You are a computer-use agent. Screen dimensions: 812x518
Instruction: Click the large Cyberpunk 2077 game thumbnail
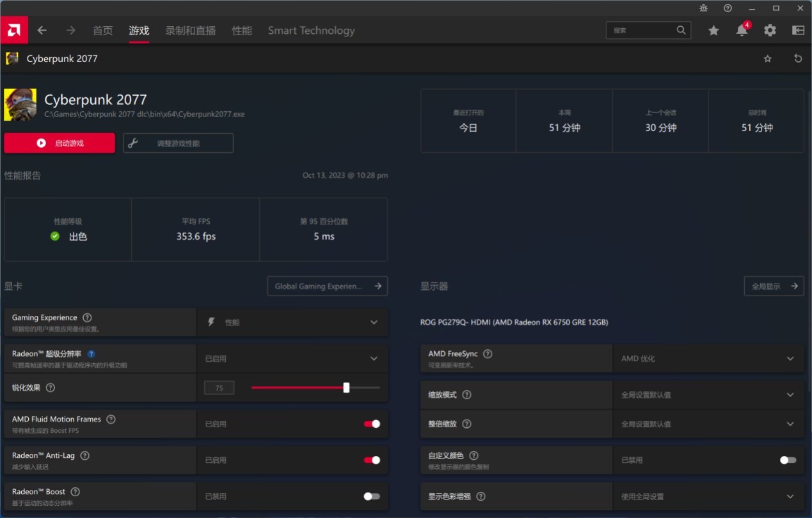[x=20, y=105]
